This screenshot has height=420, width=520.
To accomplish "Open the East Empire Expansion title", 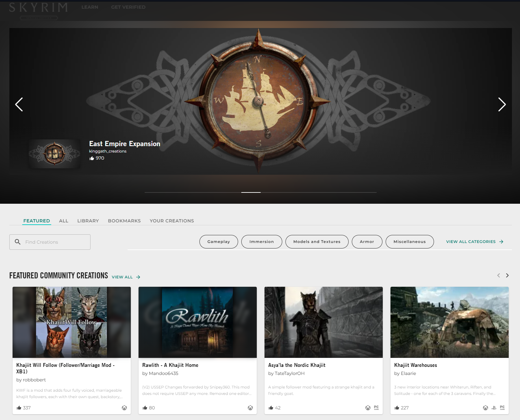I will 125,144.
